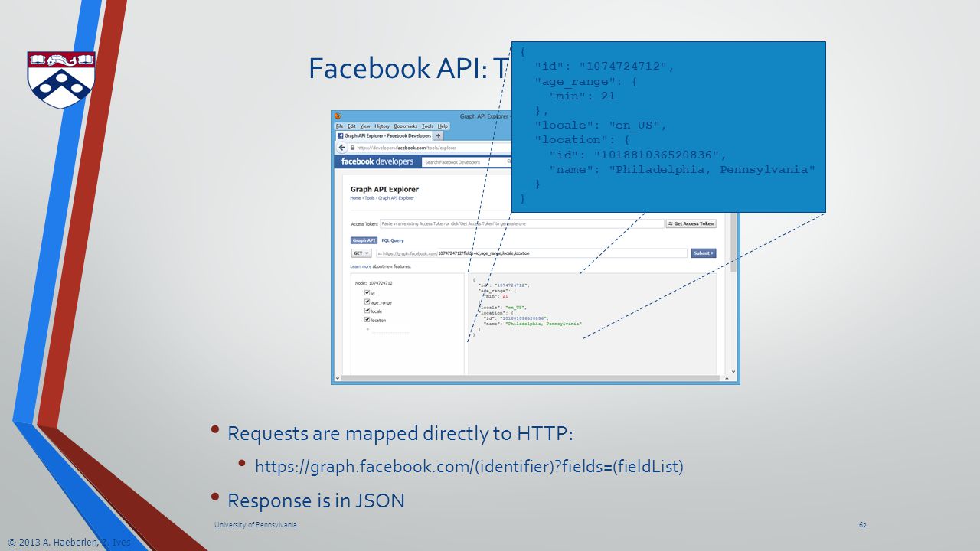This screenshot has width=980, height=551.
Task: Click the "Philadelphia, Pennsylvania" value in the small response pane
Action: pos(544,324)
